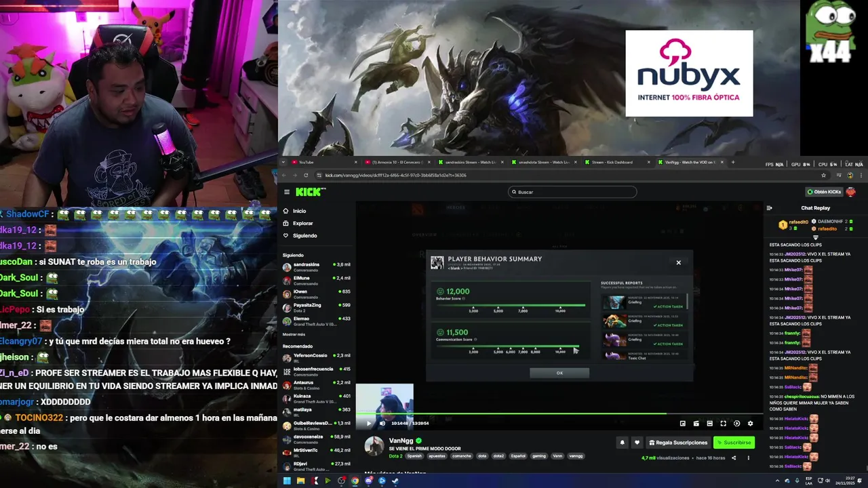Open the user avatar menu in the Kick header
Image resolution: width=868 pixels, height=488 pixels.
pyautogui.click(x=851, y=192)
